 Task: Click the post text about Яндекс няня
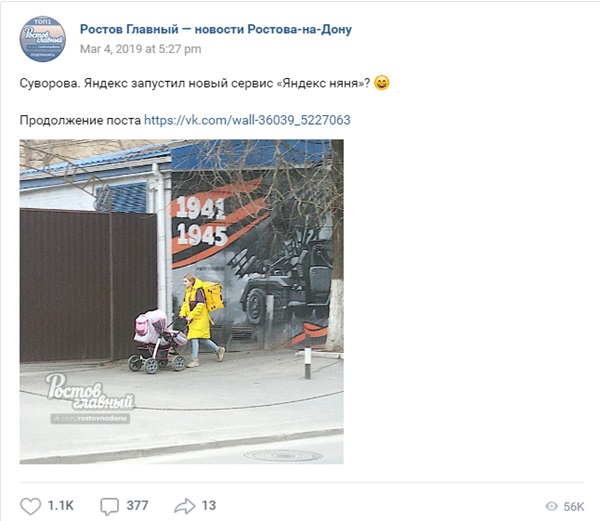tap(195, 83)
